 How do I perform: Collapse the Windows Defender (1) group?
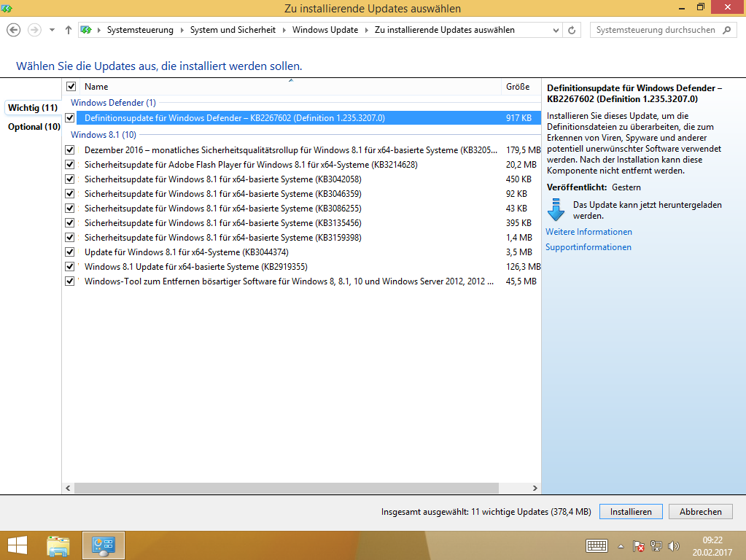click(x=113, y=103)
